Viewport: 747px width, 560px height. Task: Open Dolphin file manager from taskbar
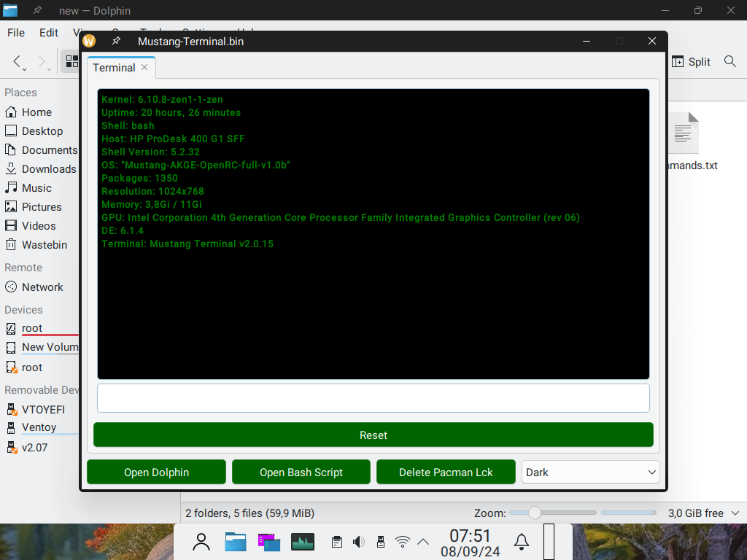[x=236, y=542]
